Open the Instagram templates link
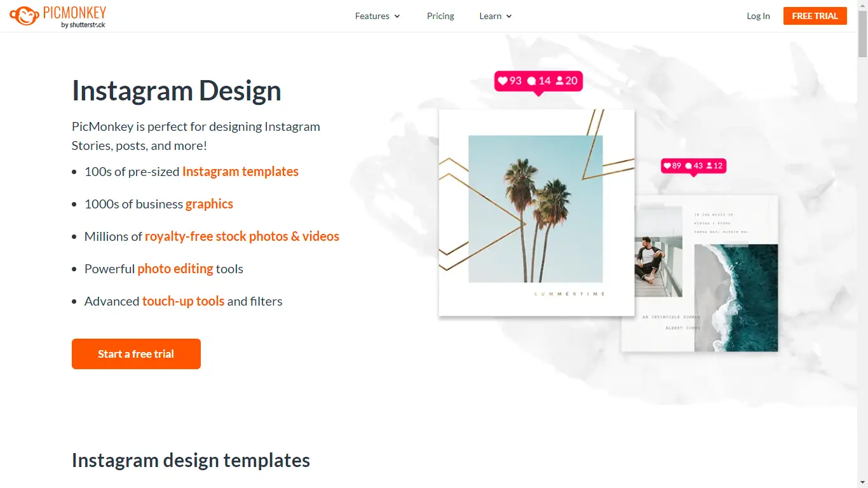Viewport: 868px width, 488px height. tap(240, 172)
